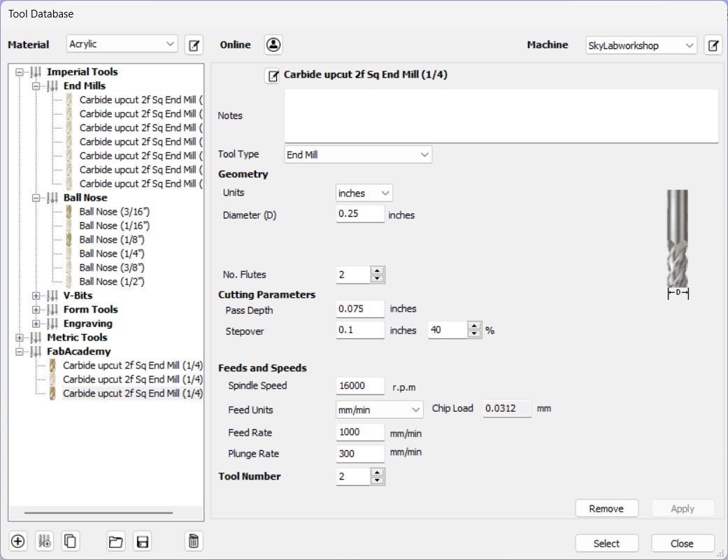Viewport: 728px width, 560px height.
Task: Select the highlighted third FabAcademy end mill
Action: [x=132, y=393]
